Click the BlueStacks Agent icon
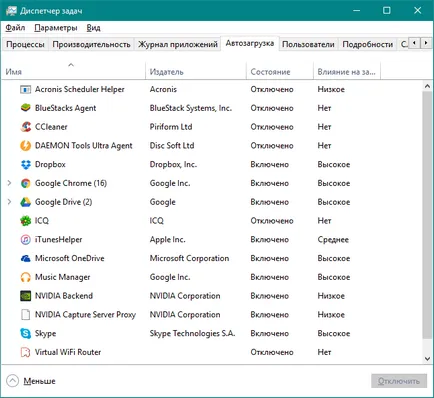The image size is (434, 398). (x=25, y=108)
